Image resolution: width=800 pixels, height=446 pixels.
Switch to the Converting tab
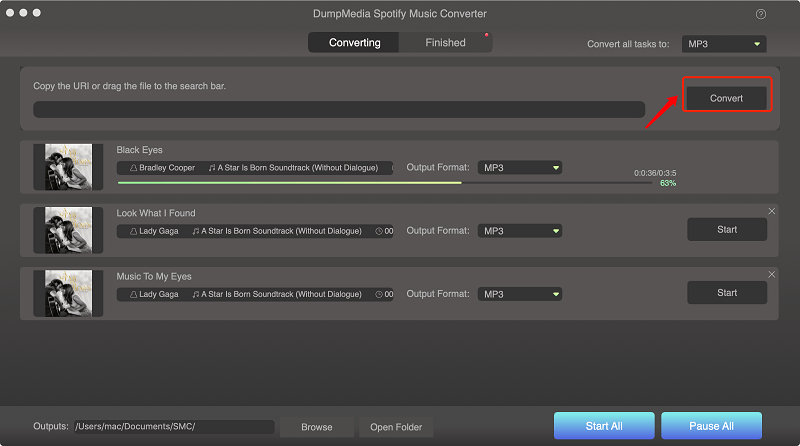[x=354, y=42]
